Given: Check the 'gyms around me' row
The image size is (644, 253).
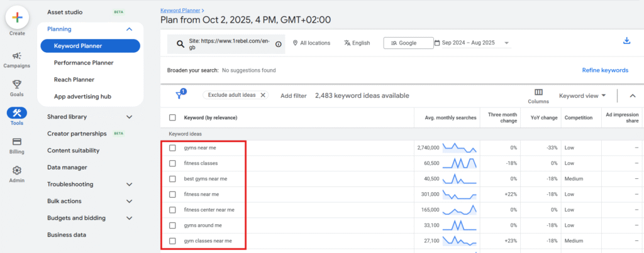Looking at the screenshot, I should click(x=172, y=225).
